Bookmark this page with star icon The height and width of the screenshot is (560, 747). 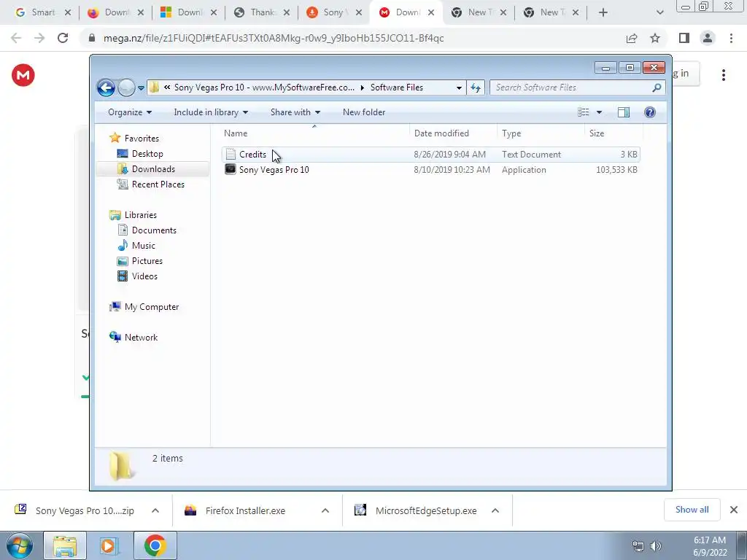pyautogui.click(x=655, y=38)
